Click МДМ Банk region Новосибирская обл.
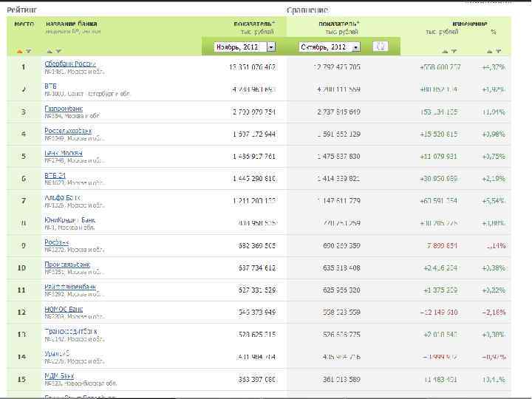This screenshot has height=399, width=532. pyautogui.click(x=90, y=383)
